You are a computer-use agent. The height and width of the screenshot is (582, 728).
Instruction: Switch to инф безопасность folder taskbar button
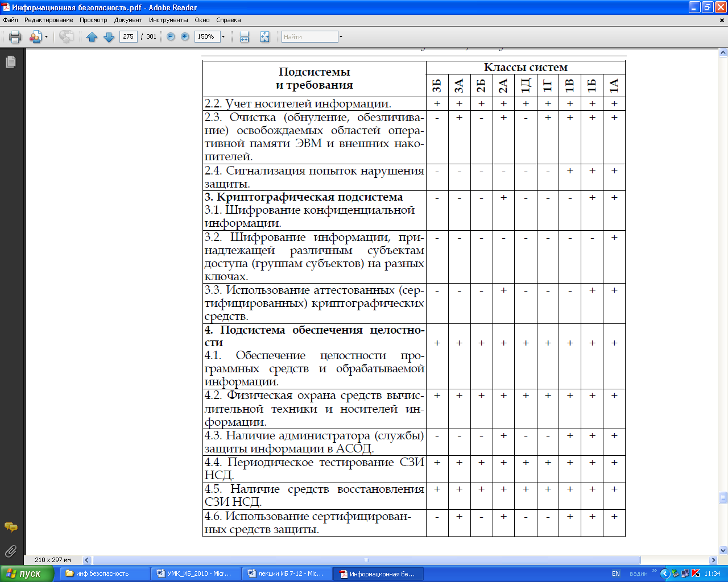pos(106,573)
